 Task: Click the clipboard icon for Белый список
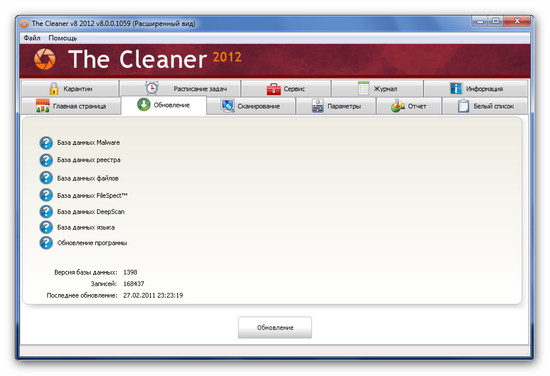(463, 106)
